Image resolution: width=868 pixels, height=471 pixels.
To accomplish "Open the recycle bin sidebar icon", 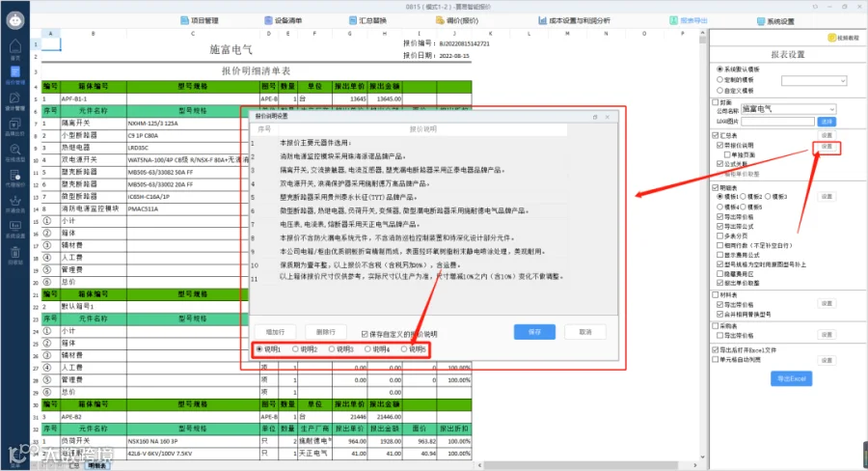I will coord(14,252).
